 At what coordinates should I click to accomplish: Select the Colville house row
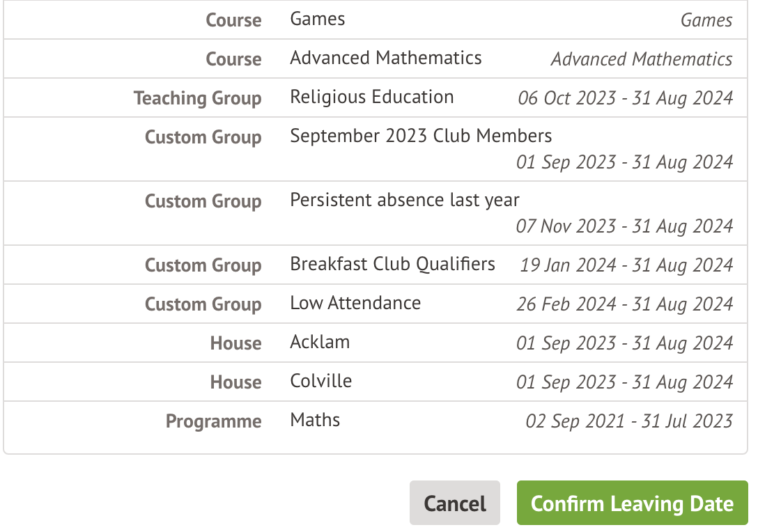click(320, 381)
